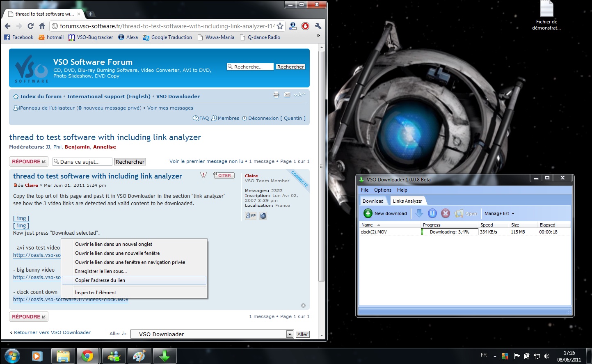Viewport: 592px width, 364px height.
Task: Click the green New download plus icon
Action: tap(368, 213)
